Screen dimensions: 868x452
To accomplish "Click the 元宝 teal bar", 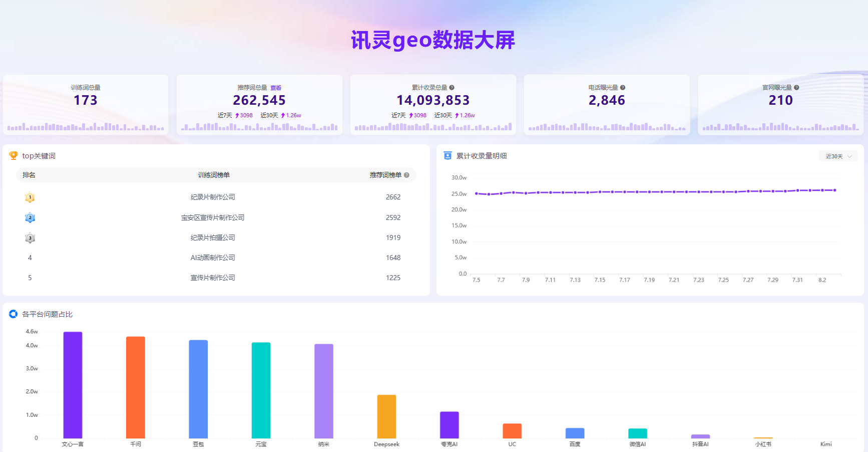I will click(261, 390).
